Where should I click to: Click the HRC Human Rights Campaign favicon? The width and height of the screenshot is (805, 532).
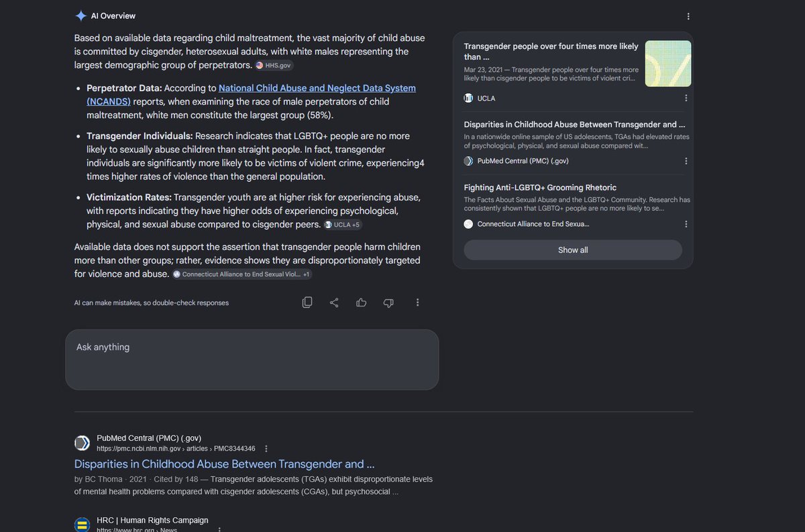point(82,524)
